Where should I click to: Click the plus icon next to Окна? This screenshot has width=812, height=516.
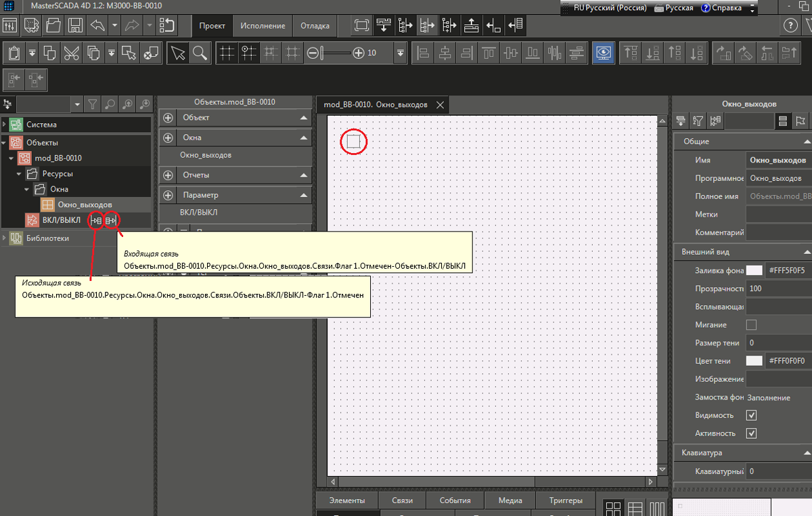[x=168, y=137]
